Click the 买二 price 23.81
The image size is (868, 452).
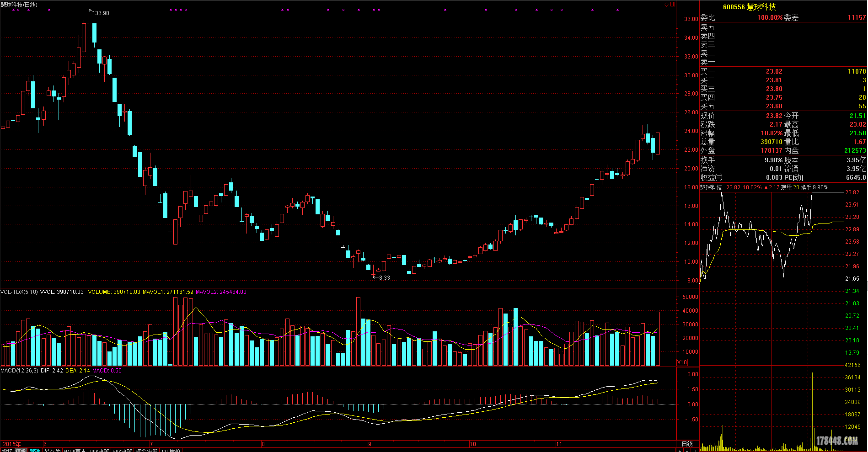(x=774, y=80)
